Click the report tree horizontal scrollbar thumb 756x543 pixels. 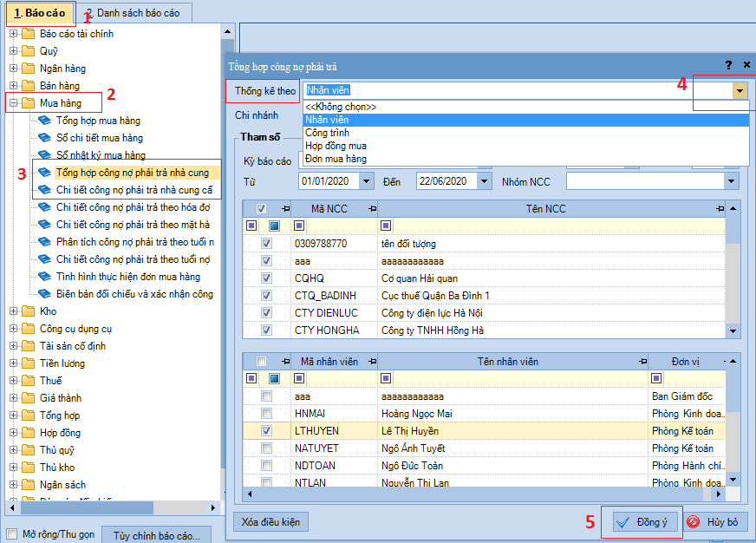tap(87, 507)
